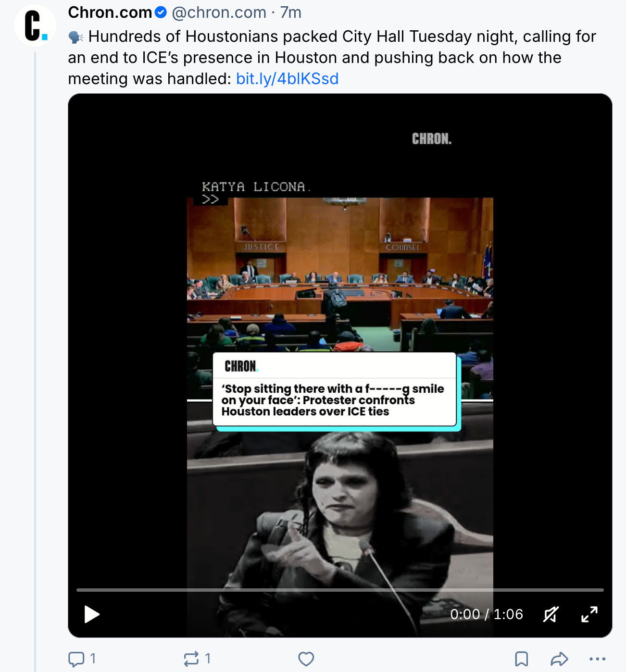Image resolution: width=626 pixels, height=672 pixels.
Task: Open the @chron.com handle
Action: pos(219,12)
